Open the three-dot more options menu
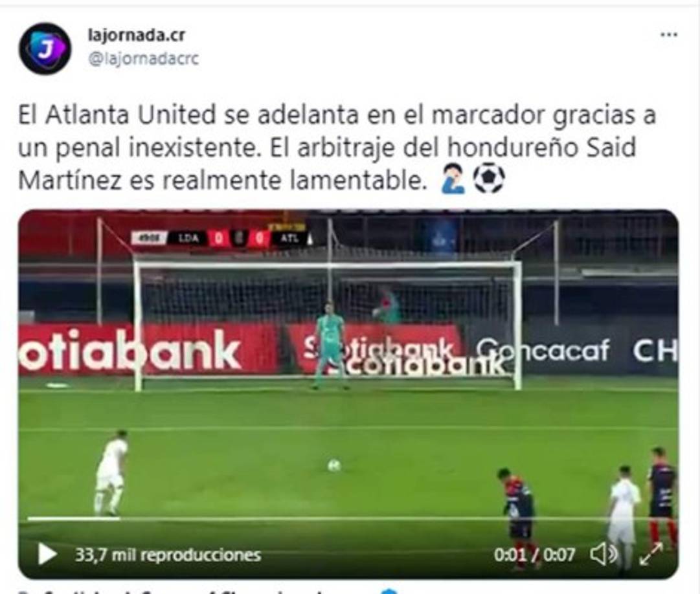This screenshot has height=594, width=700. [668, 35]
